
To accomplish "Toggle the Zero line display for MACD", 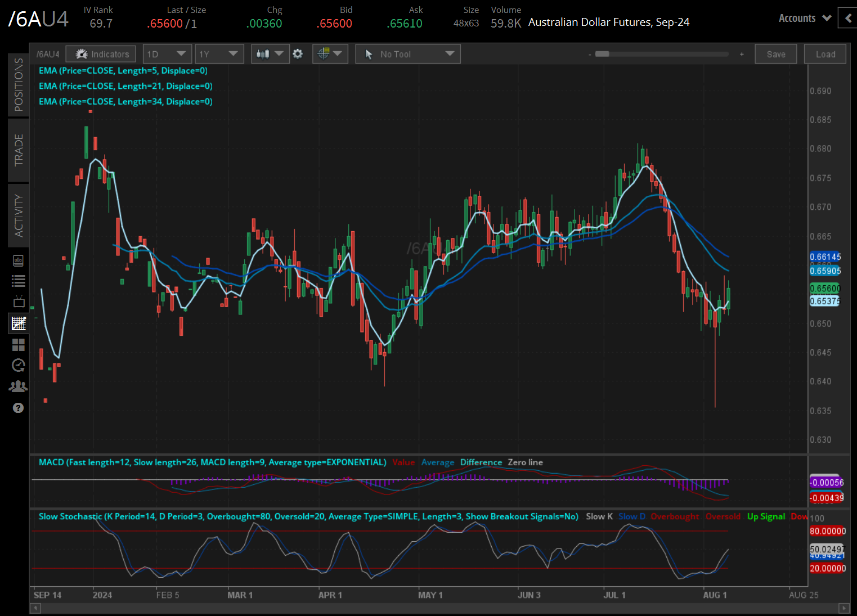I will pyautogui.click(x=524, y=462).
